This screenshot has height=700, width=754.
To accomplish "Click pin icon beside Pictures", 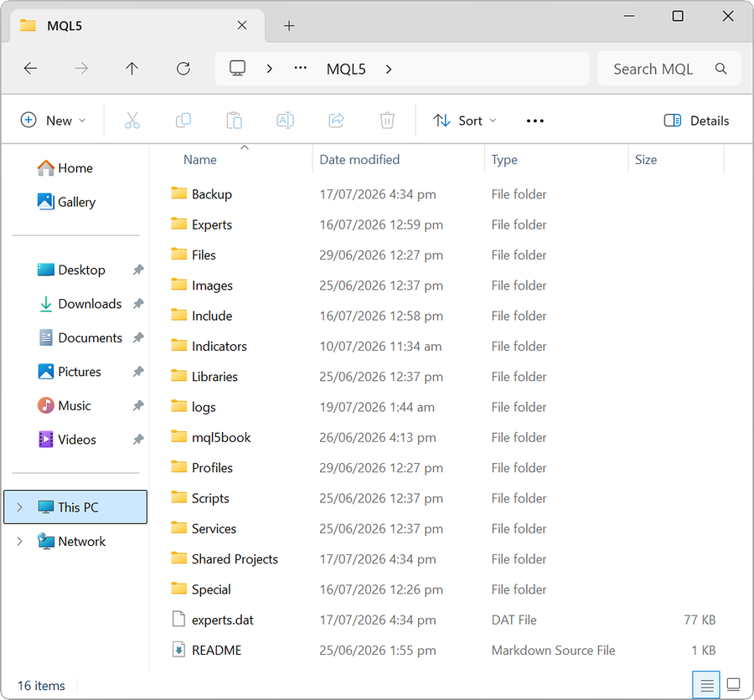I will tap(138, 372).
